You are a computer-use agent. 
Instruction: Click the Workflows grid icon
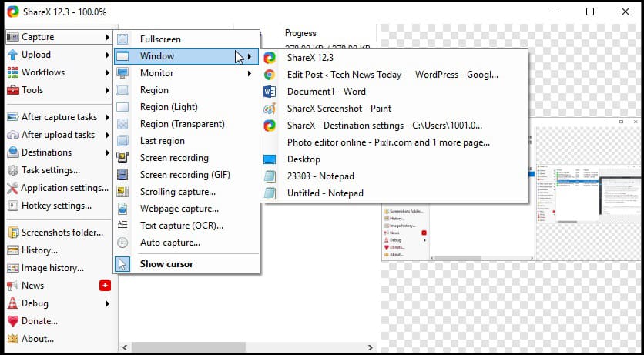pos(13,72)
